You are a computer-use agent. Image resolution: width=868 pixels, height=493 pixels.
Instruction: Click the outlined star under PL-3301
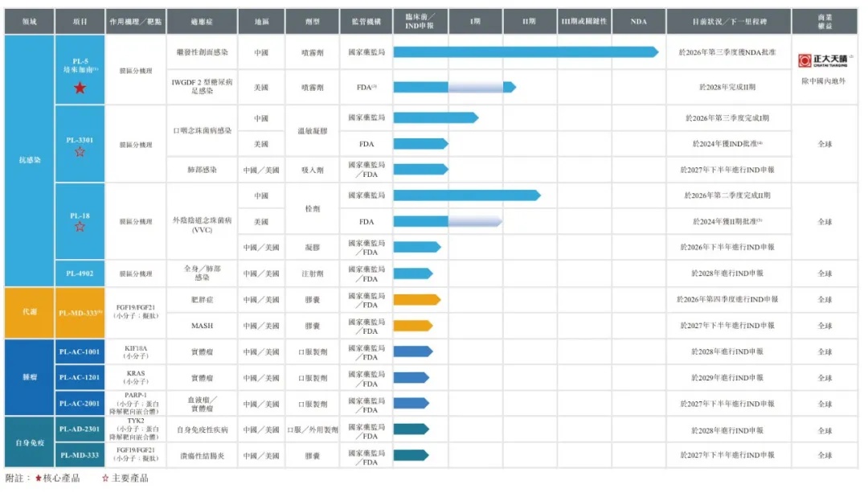click(80, 152)
